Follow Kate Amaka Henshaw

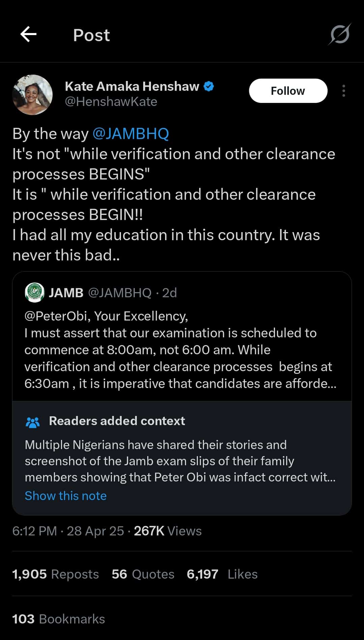pos(288,91)
